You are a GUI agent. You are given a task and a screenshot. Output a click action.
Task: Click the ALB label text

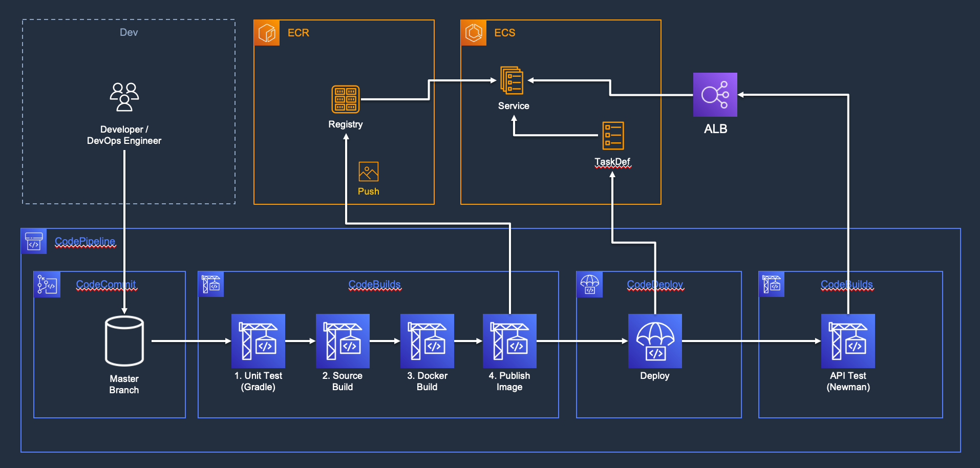(715, 129)
